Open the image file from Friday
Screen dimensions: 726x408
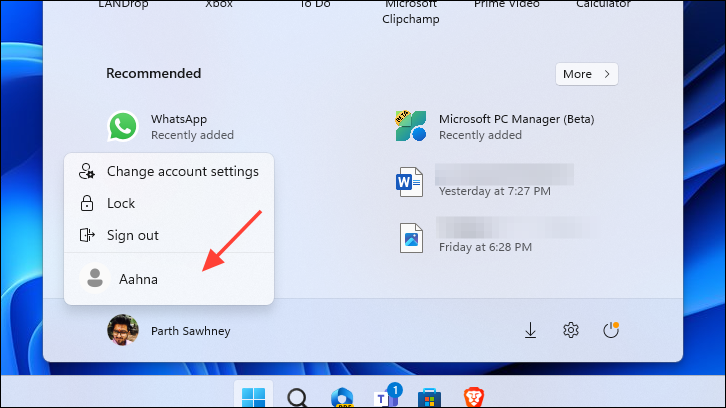pos(494,238)
